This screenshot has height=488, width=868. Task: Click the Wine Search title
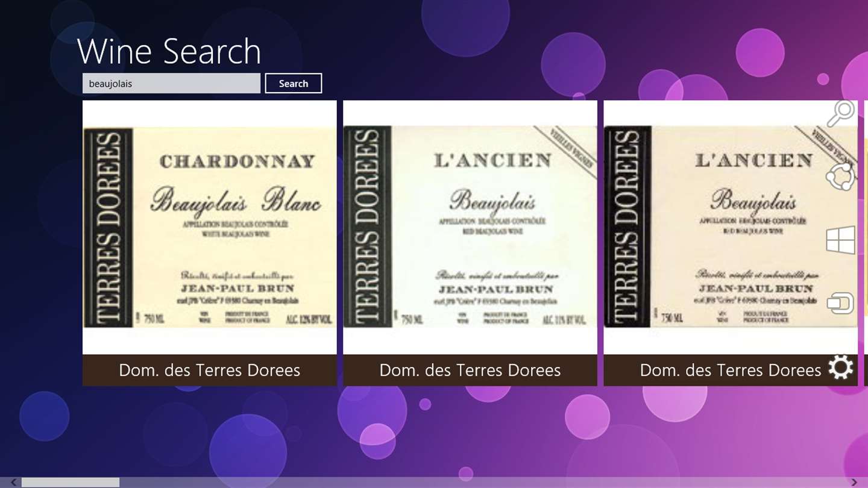tap(169, 51)
